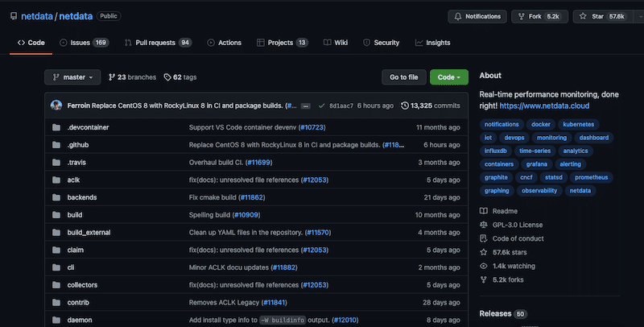
Task: Click the Go to file button
Action: point(404,77)
